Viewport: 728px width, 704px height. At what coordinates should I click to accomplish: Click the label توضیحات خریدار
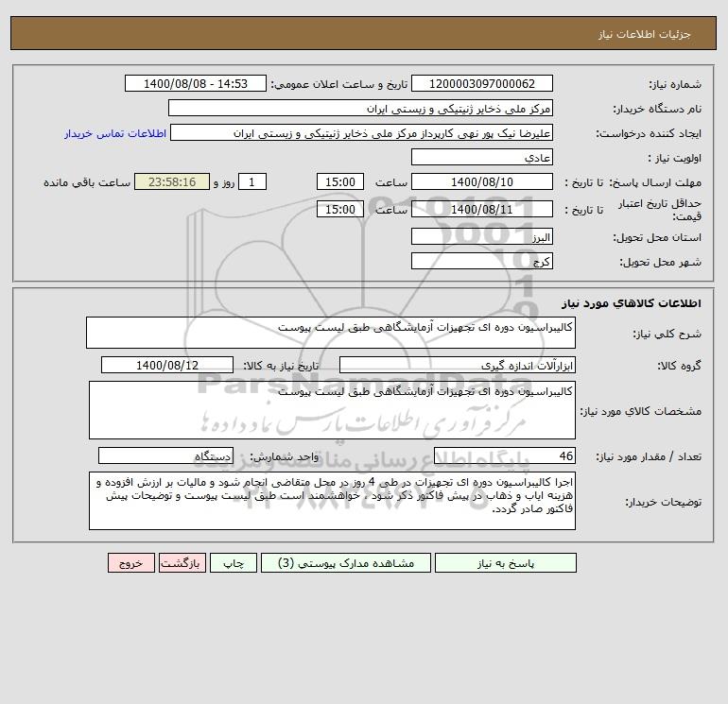(x=663, y=502)
